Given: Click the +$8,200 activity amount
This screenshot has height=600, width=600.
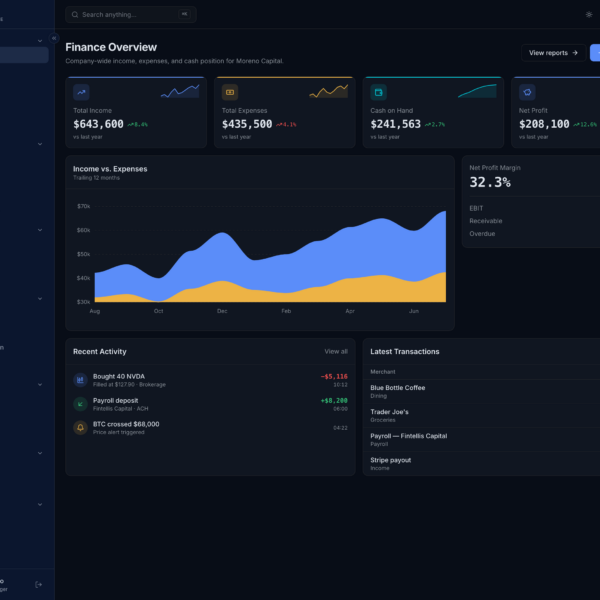Looking at the screenshot, I should pyautogui.click(x=334, y=401).
